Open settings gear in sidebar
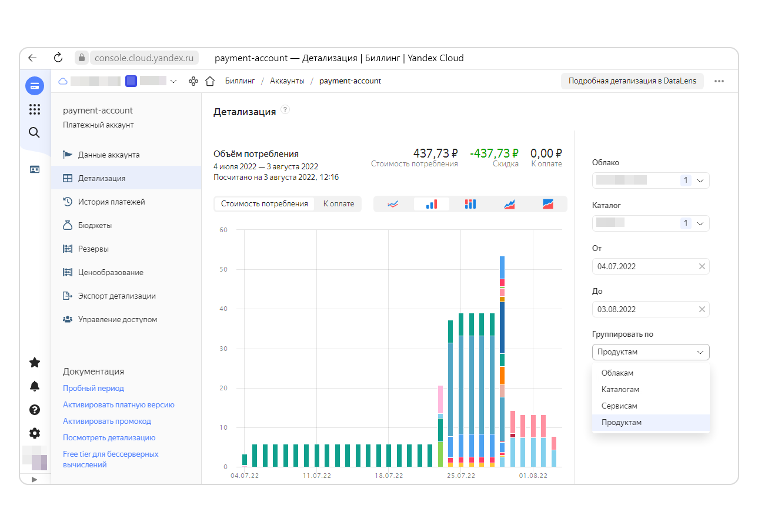The image size is (758, 532). pyautogui.click(x=35, y=433)
